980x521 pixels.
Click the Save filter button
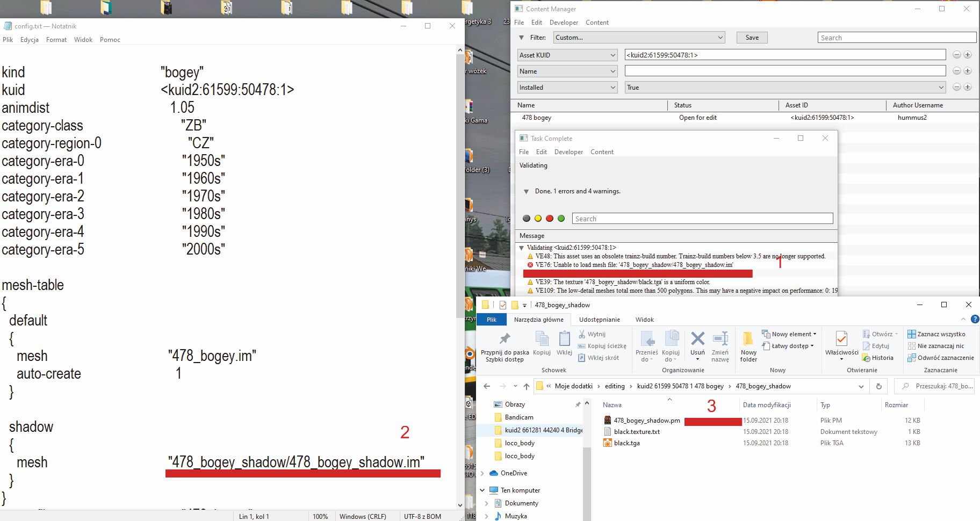[752, 38]
